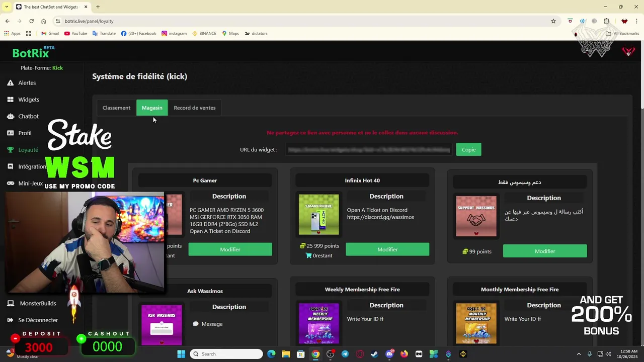Image resolution: width=644 pixels, height=362 pixels.
Task: Click the Intégration sidebar icon
Action: (x=10, y=166)
